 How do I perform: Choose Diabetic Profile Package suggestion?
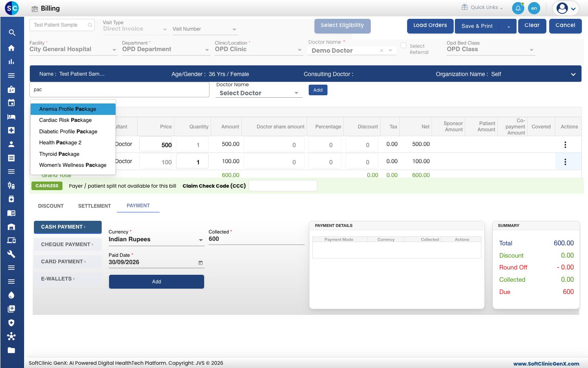coord(73,132)
